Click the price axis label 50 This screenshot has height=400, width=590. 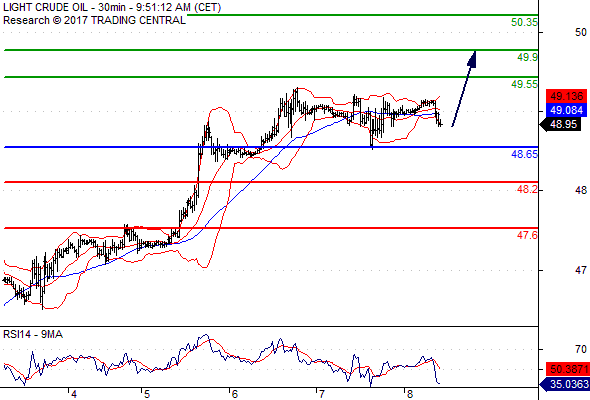point(581,32)
